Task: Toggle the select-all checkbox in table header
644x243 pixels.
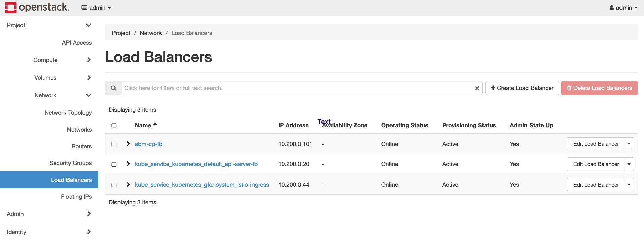Action: click(x=114, y=126)
